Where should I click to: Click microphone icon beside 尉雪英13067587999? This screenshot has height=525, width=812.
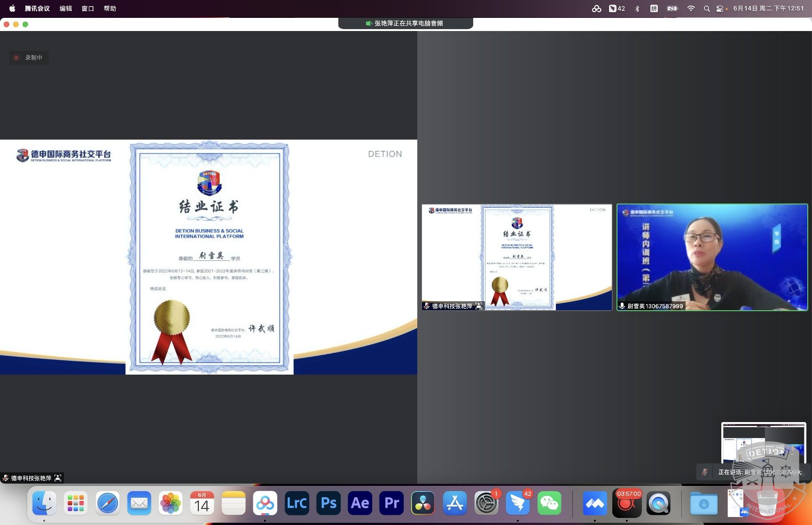(x=622, y=306)
